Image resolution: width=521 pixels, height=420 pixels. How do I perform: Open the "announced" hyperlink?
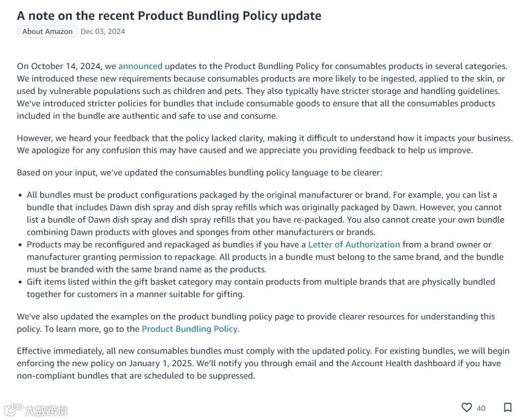click(x=140, y=66)
